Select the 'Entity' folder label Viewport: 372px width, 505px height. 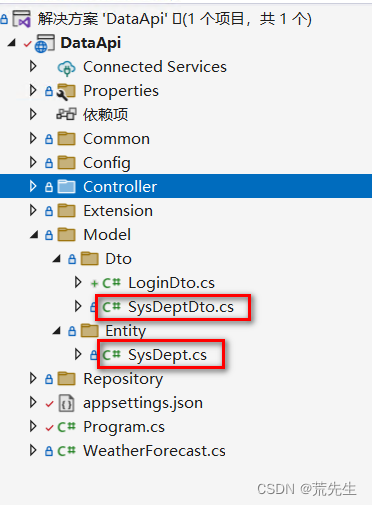[126, 331]
